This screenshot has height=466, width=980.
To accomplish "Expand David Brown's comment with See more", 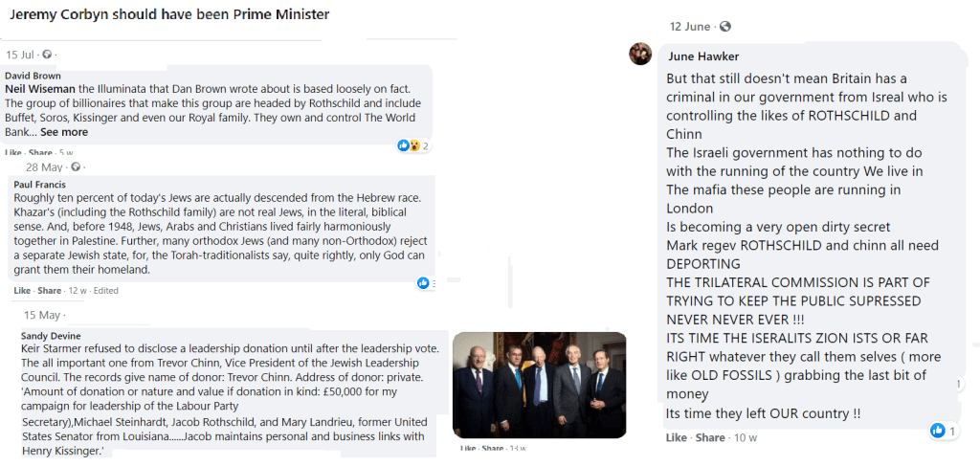I will [x=64, y=132].
